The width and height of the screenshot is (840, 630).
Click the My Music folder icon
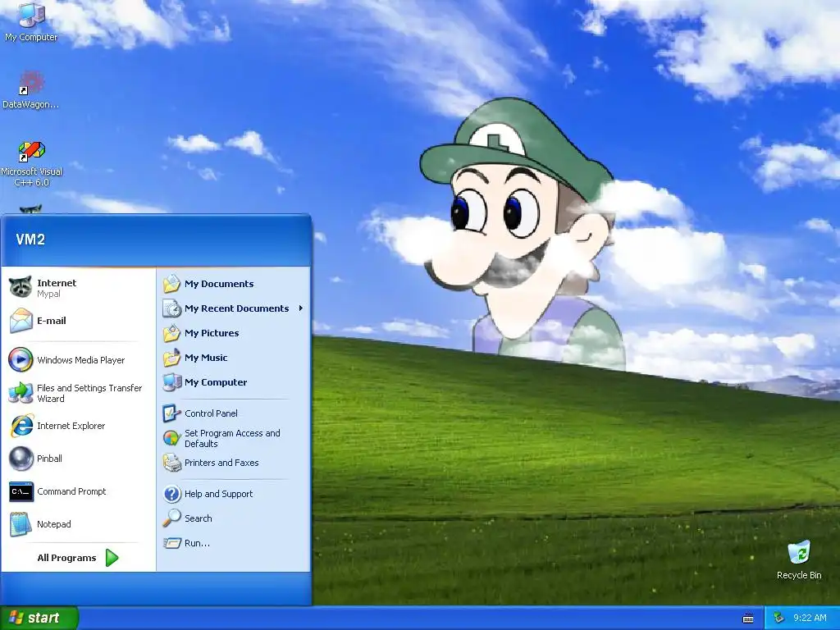pos(171,358)
